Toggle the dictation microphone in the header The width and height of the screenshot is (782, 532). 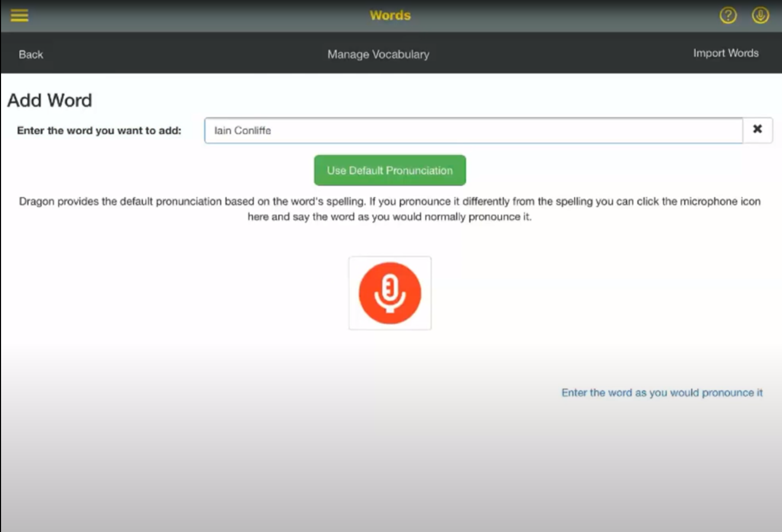(x=760, y=16)
